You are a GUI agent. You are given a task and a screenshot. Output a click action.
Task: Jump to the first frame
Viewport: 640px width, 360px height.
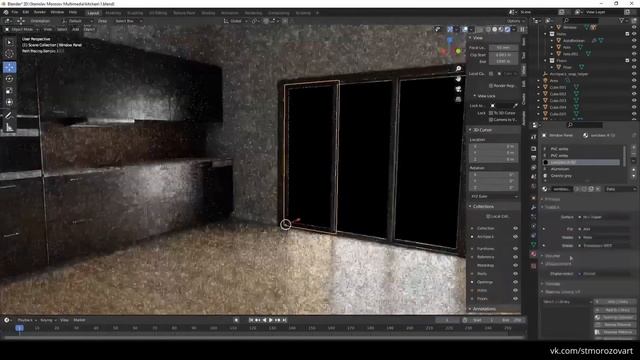pos(251,320)
